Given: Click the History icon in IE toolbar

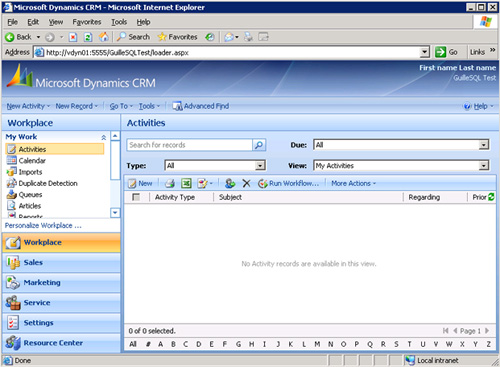Looking at the screenshot, I should point(210,37).
